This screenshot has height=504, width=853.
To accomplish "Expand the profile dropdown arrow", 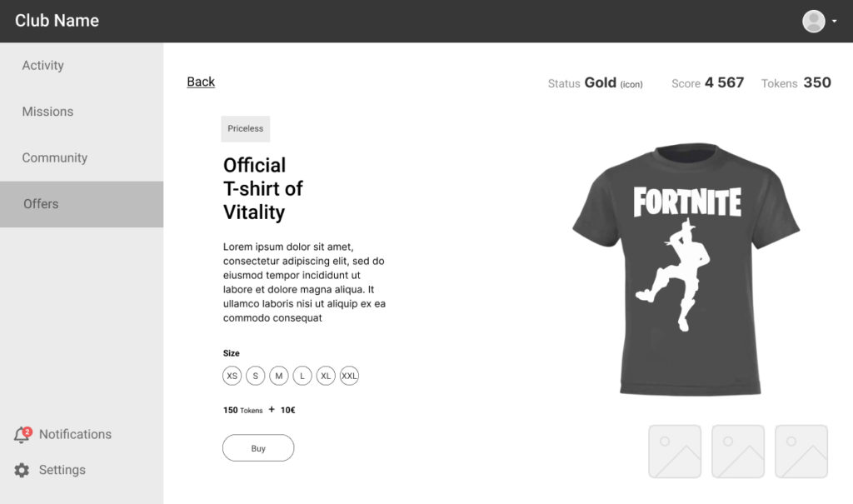I will tap(834, 22).
